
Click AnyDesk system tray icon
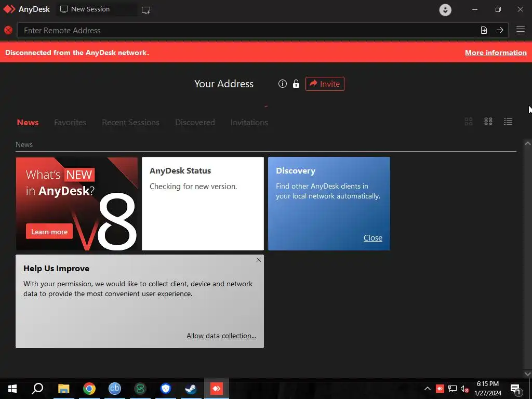tap(440, 389)
